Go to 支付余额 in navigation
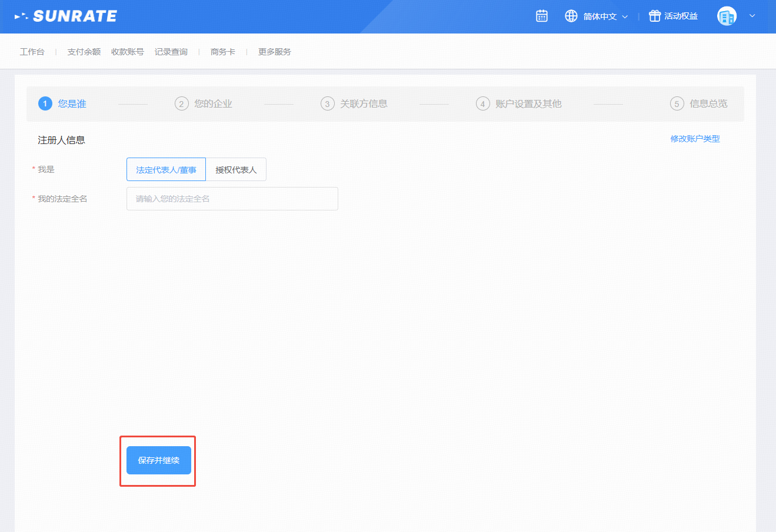The height and width of the screenshot is (532, 776). tap(84, 52)
